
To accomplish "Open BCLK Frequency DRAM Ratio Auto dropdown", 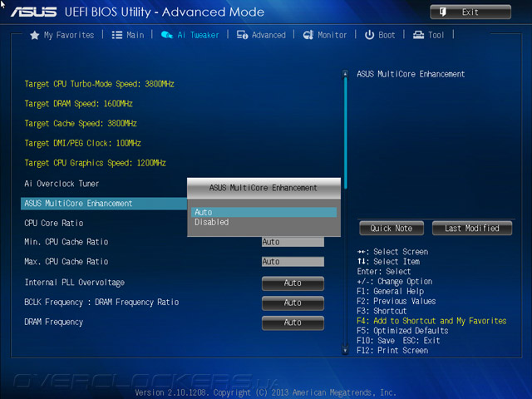I will (x=293, y=303).
